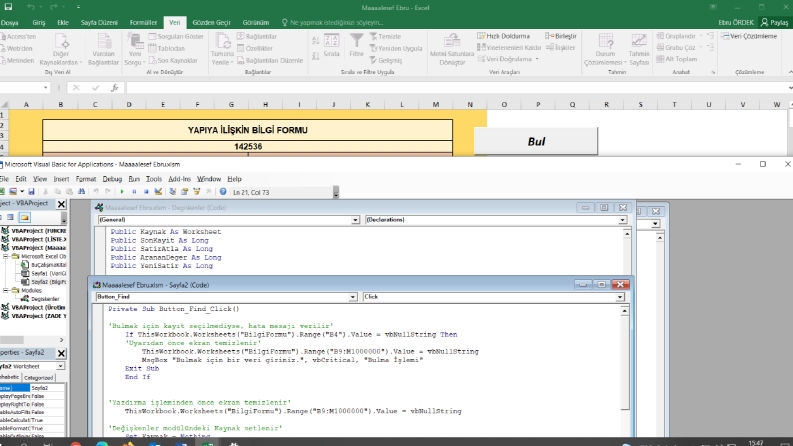Screen dimensions: 793x446
Task: Select column H header in worksheet
Action: point(265,105)
